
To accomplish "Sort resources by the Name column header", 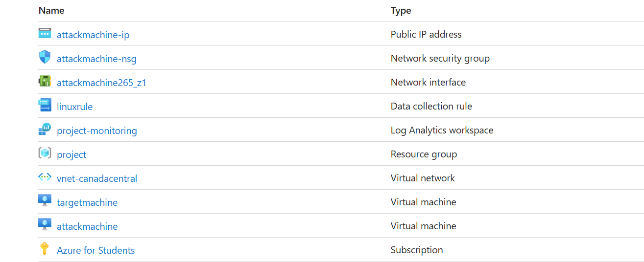I will coord(51,10).
